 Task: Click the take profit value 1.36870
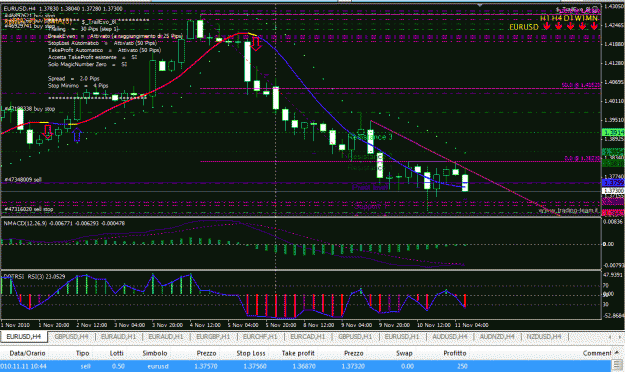coord(305,366)
